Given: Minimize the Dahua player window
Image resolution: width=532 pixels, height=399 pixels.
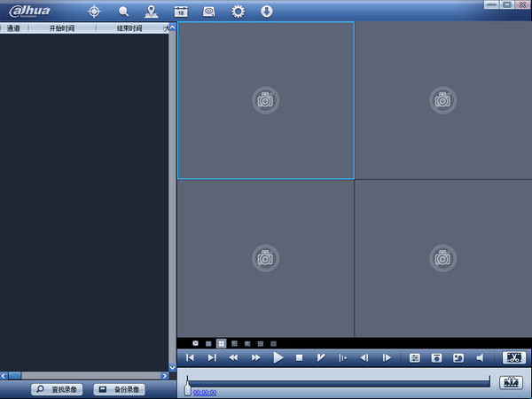Looking at the screenshot, I should pos(491,4).
